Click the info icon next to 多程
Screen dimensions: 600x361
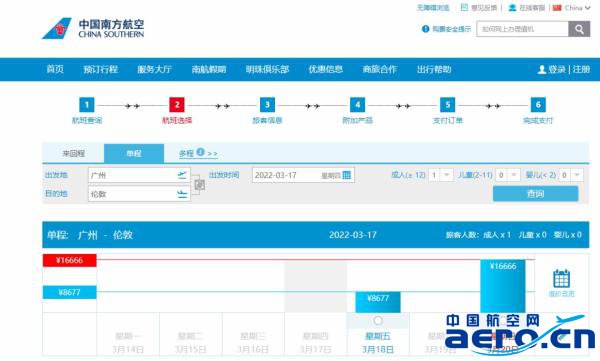pos(200,152)
